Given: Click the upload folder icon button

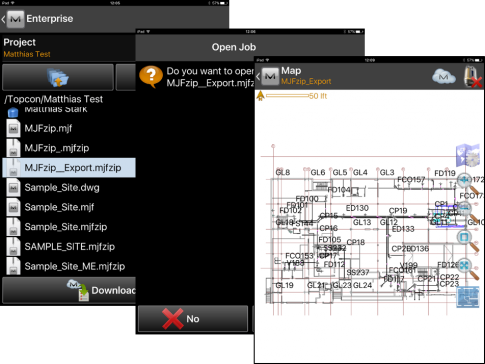Looking at the screenshot, I should coord(58,77).
